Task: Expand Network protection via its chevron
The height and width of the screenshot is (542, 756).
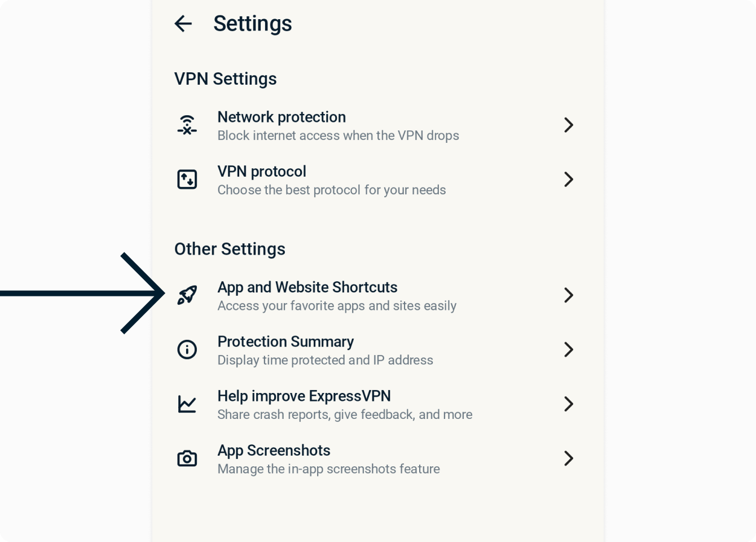Action: [x=569, y=125]
